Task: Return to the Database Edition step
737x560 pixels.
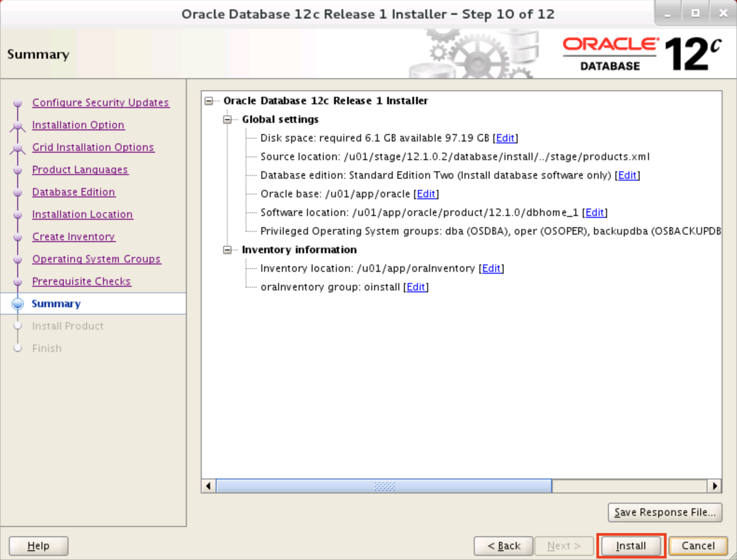Action: (74, 192)
